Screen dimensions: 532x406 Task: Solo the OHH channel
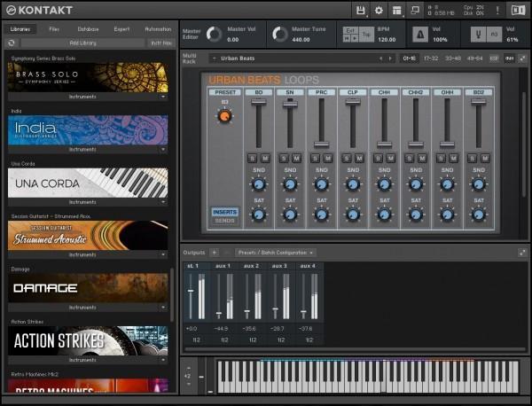coord(441,158)
